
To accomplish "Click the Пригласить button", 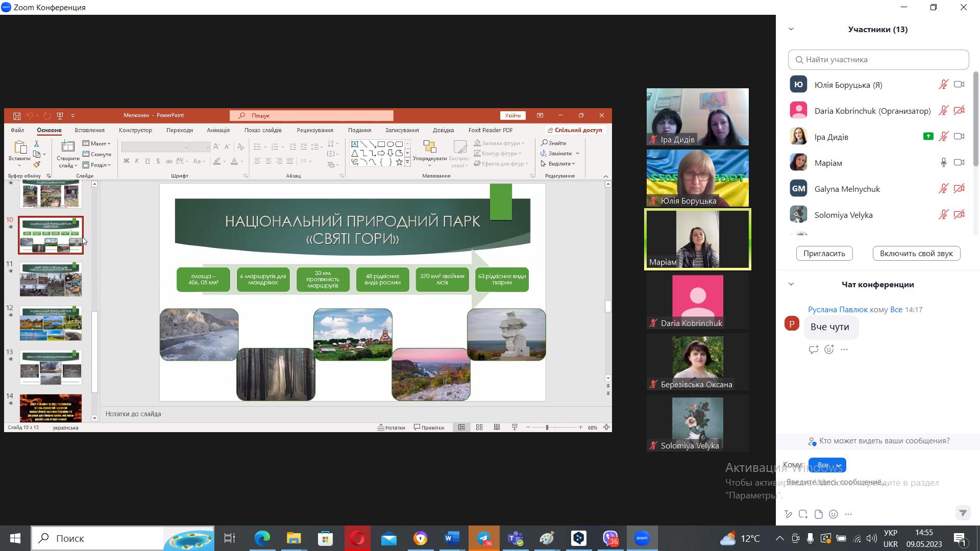I will 824,254.
